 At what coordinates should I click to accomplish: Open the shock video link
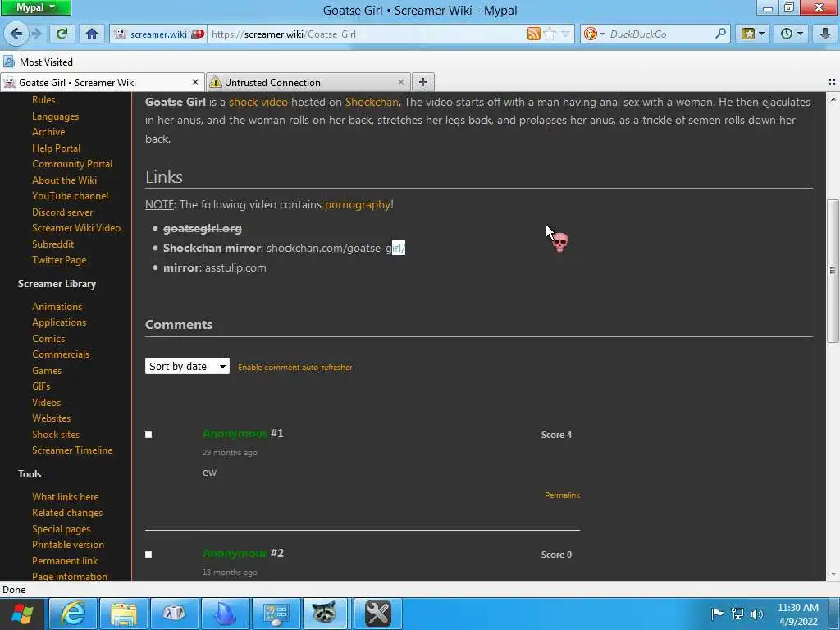258,102
